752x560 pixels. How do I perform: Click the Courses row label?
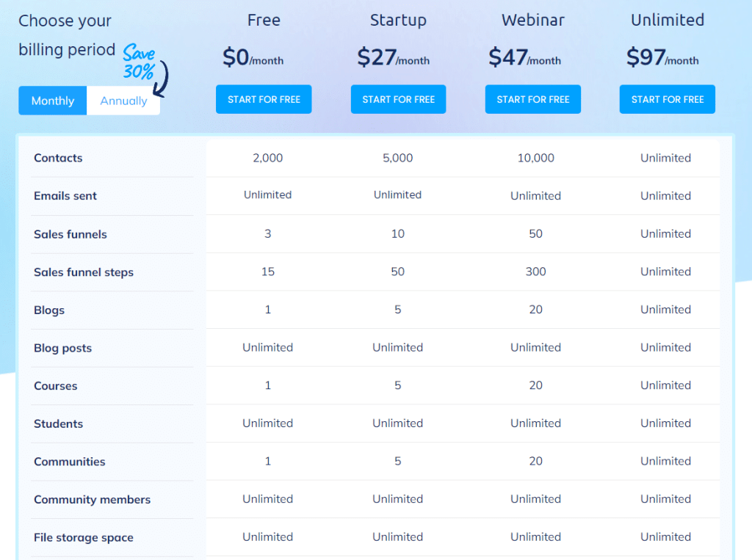point(55,386)
